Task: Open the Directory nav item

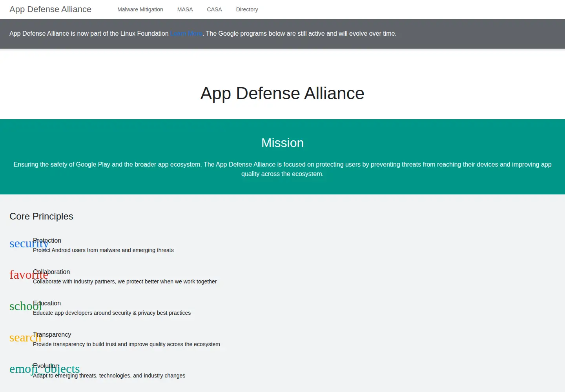Action: click(247, 9)
